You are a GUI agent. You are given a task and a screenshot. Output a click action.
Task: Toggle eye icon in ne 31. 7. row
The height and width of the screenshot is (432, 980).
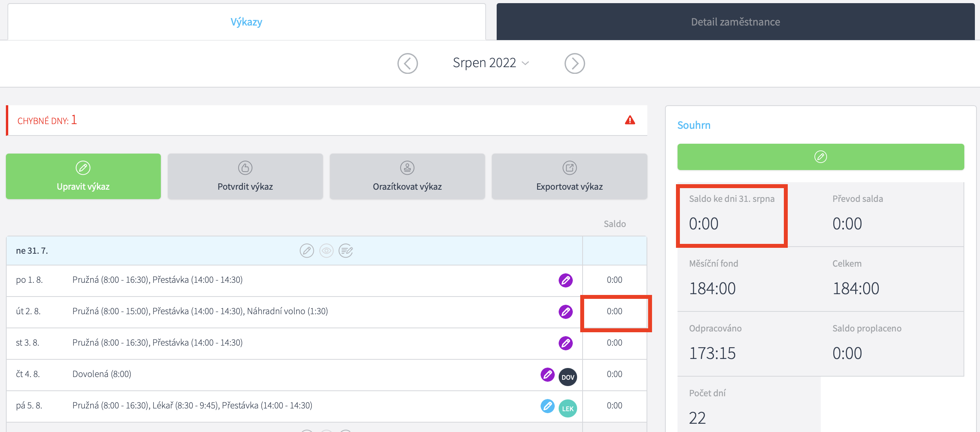pyautogui.click(x=326, y=251)
